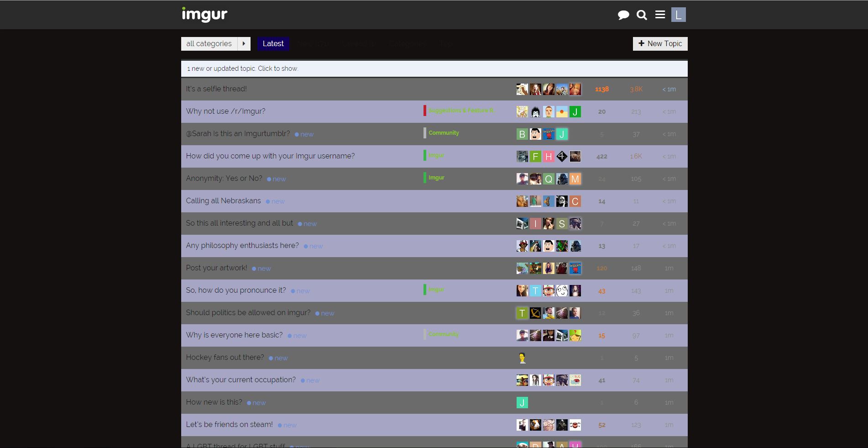Viewport: 868px width, 448px height.
Task: Click first avatar in current occupation row
Action: (x=522, y=380)
